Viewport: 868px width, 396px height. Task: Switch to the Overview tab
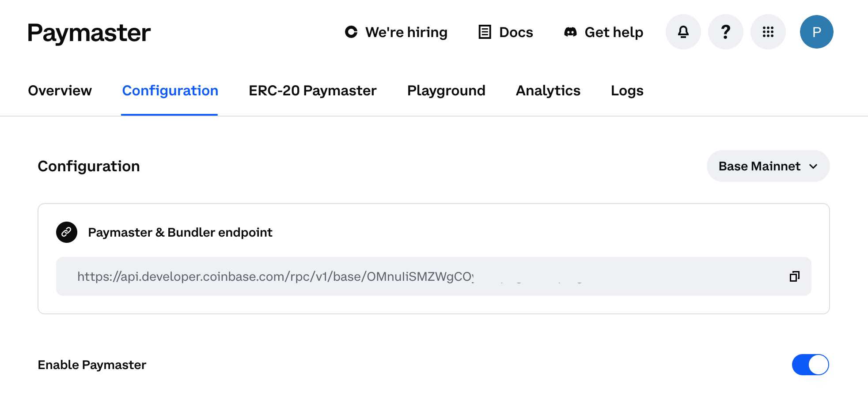tap(60, 91)
